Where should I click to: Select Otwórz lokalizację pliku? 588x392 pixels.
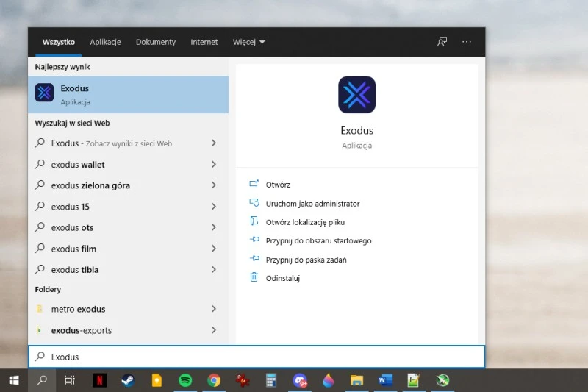305,222
